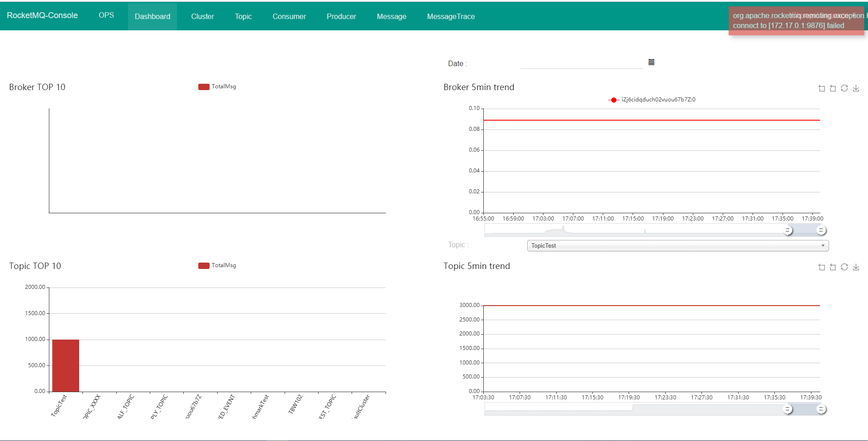Go to the OPS page
Image resolution: width=868 pixels, height=441 pixels.
(106, 15)
